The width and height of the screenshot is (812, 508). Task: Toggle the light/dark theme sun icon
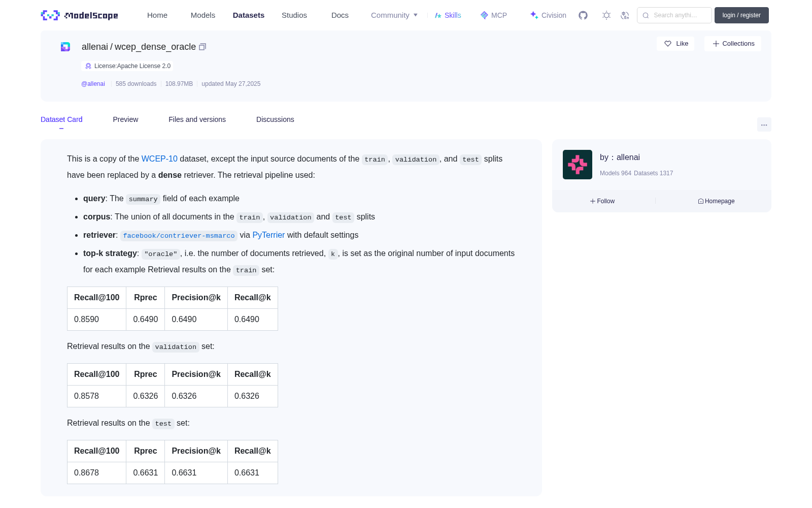[x=606, y=15]
